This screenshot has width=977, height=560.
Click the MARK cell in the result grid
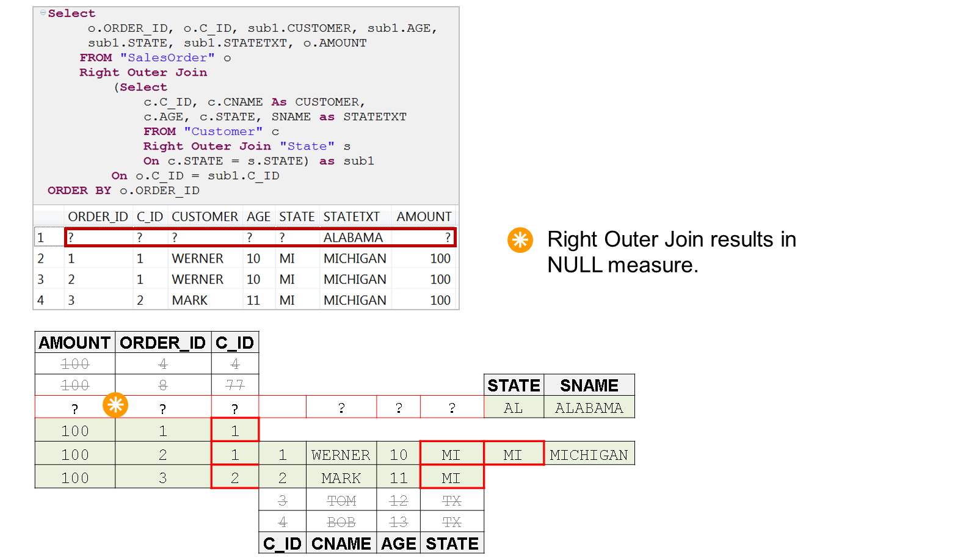[190, 300]
